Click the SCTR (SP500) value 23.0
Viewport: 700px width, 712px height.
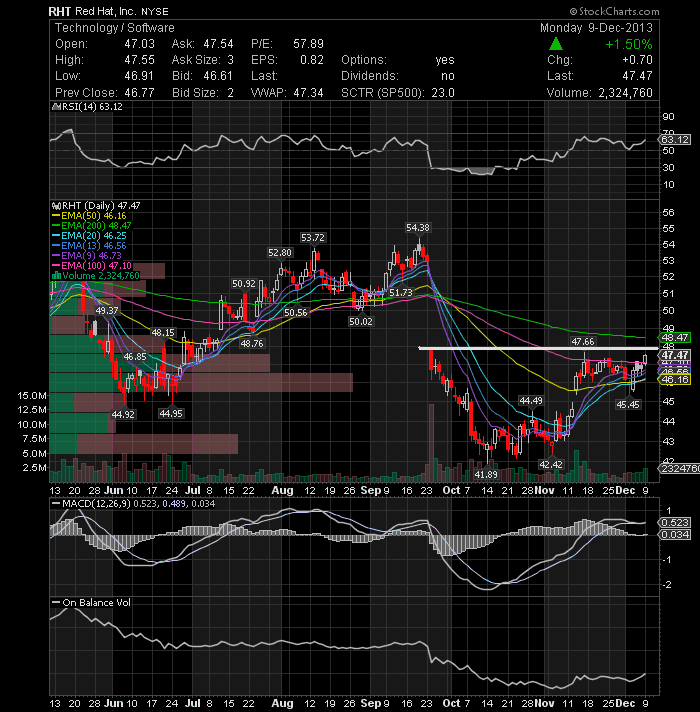coord(443,93)
